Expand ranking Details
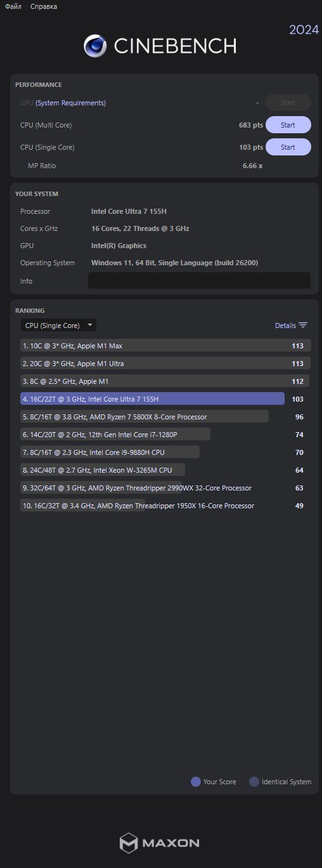322x868 pixels. coord(291,325)
